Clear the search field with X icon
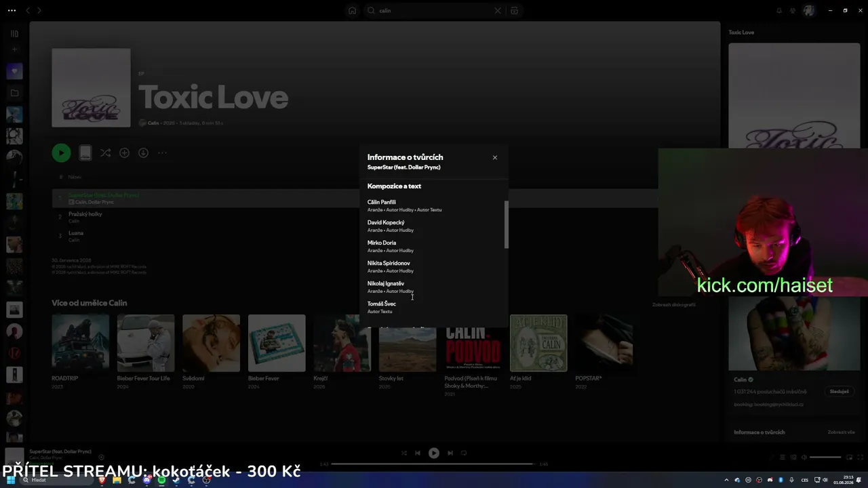 coord(498,11)
